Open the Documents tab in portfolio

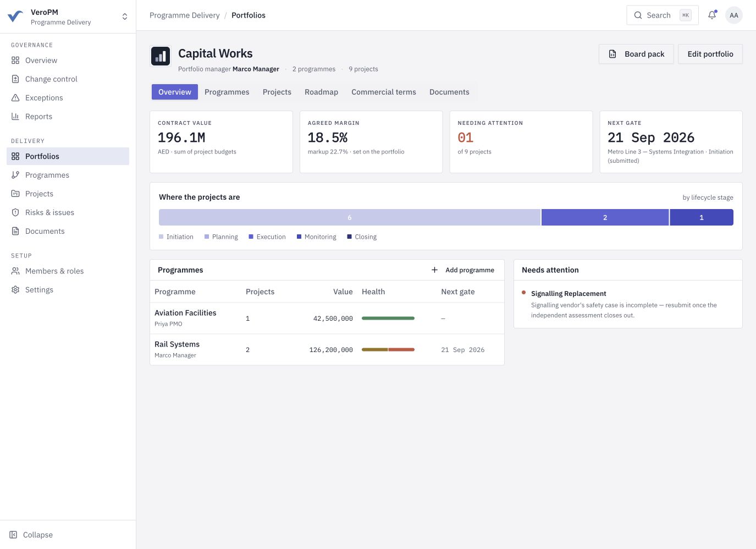449,92
